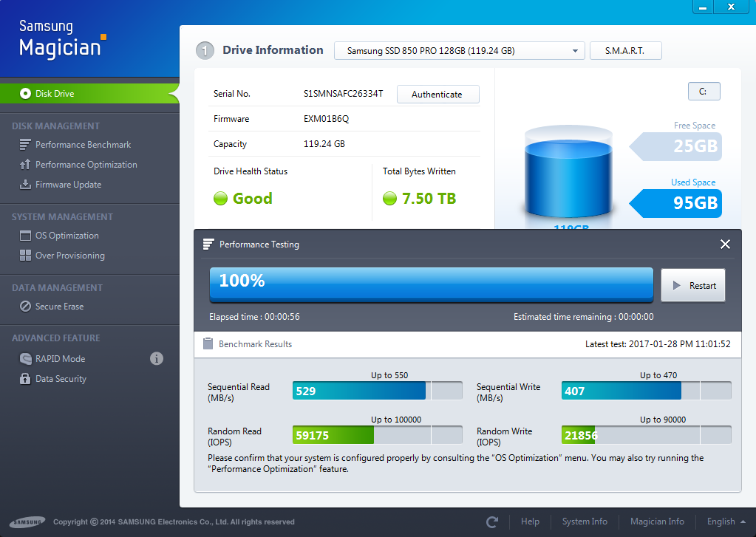
Task: Click serial number S1SMNSAFC26334T
Action: pyautogui.click(x=344, y=94)
